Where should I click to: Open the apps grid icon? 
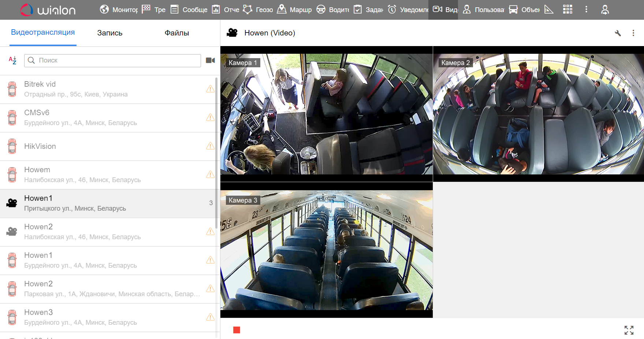(567, 10)
